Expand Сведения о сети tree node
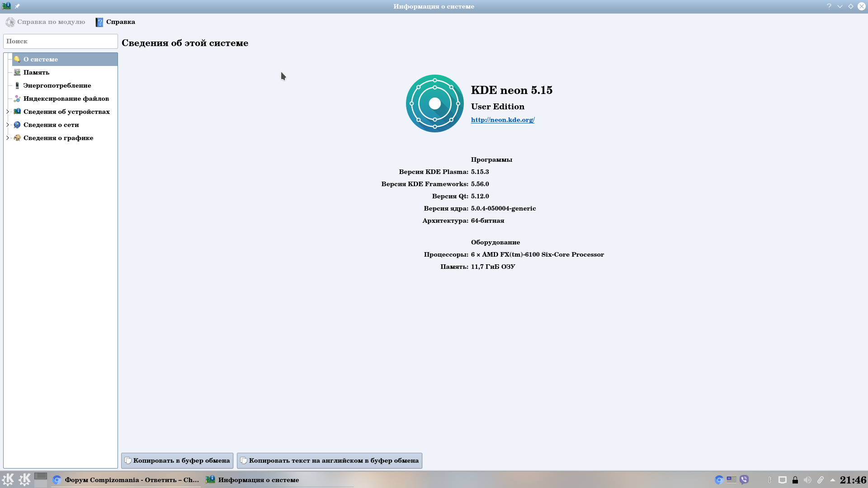This screenshot has height=488, width=868. [x=7, y=125]
